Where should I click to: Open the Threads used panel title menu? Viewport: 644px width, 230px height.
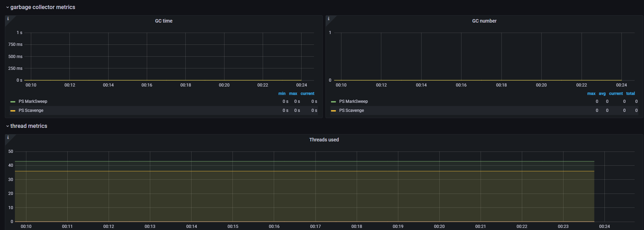(324, 140)
